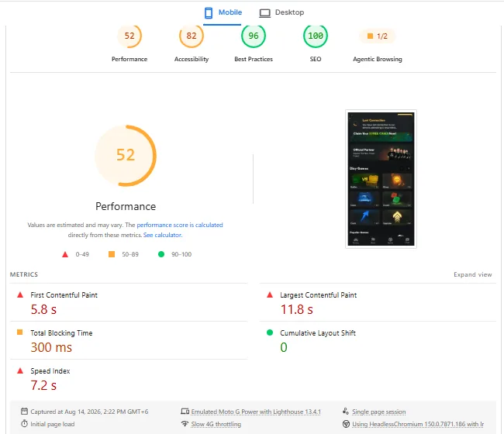This screenshot has height=434, width=504.
Task: Click the Largest Contentful Paint label
Action: tap(318, 295)
